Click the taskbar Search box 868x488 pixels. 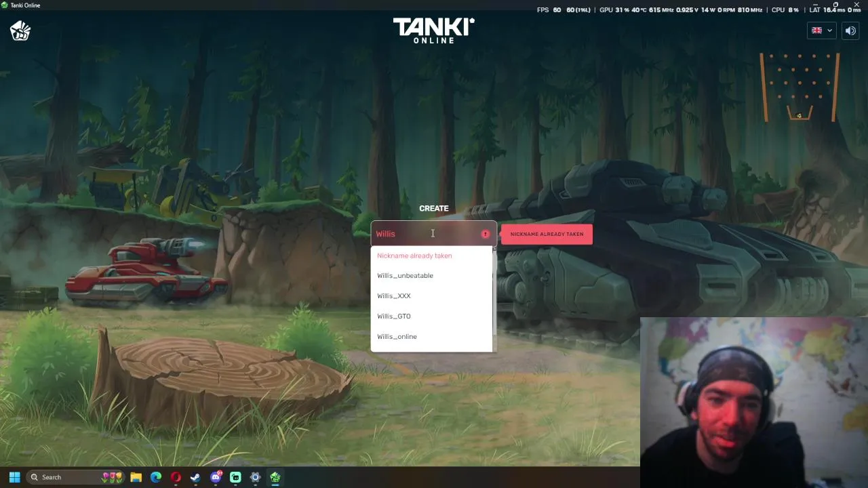pos(76,477)
